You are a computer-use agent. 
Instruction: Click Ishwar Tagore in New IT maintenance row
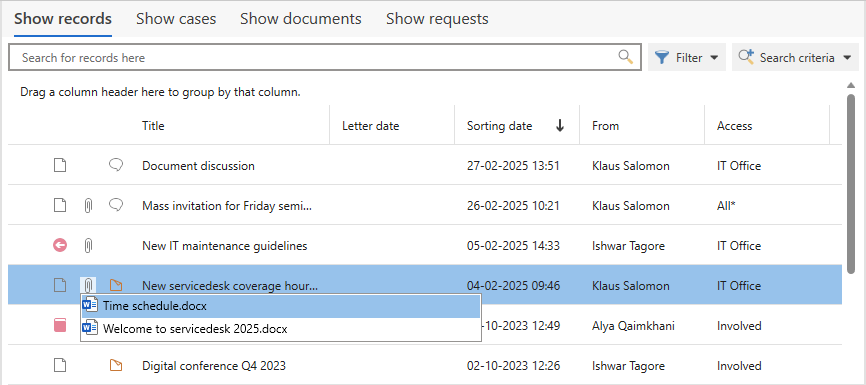pos(629,246)
